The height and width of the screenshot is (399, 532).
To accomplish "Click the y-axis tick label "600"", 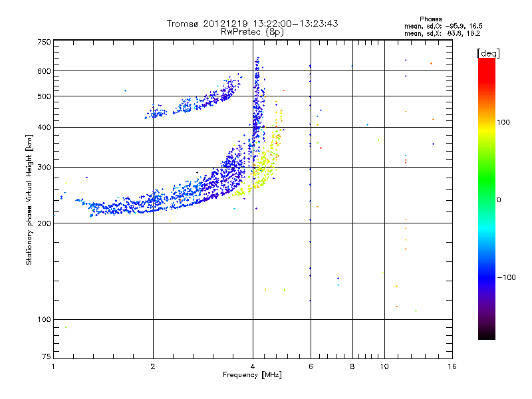I will click(x=44, y=71).
